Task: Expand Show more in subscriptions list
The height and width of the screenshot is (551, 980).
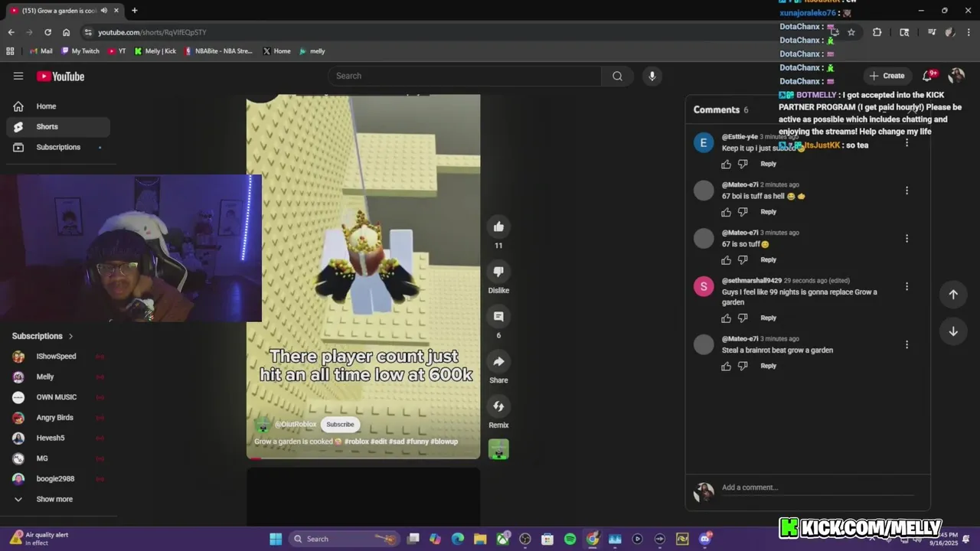Action: (54, 499)
